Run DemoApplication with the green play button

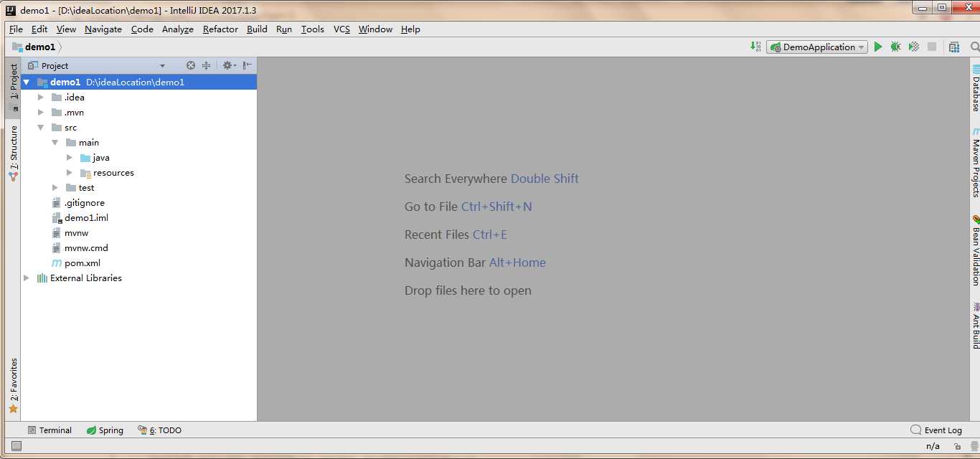coord(878,47)
